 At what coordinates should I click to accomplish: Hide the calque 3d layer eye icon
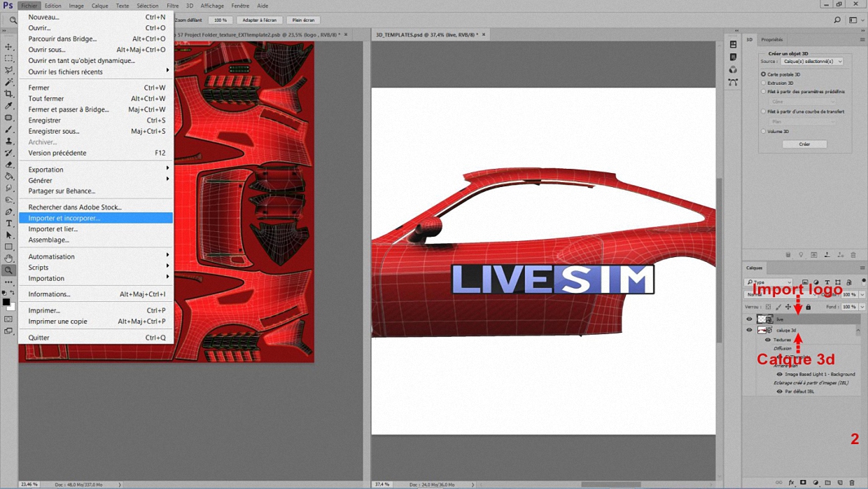749,330
